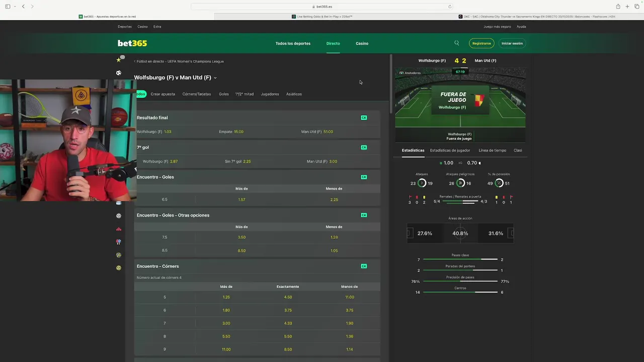Click cash-out badge on Encuentro - Goles
The height and width of the screenshot is (362, 644).
[364, 177]
